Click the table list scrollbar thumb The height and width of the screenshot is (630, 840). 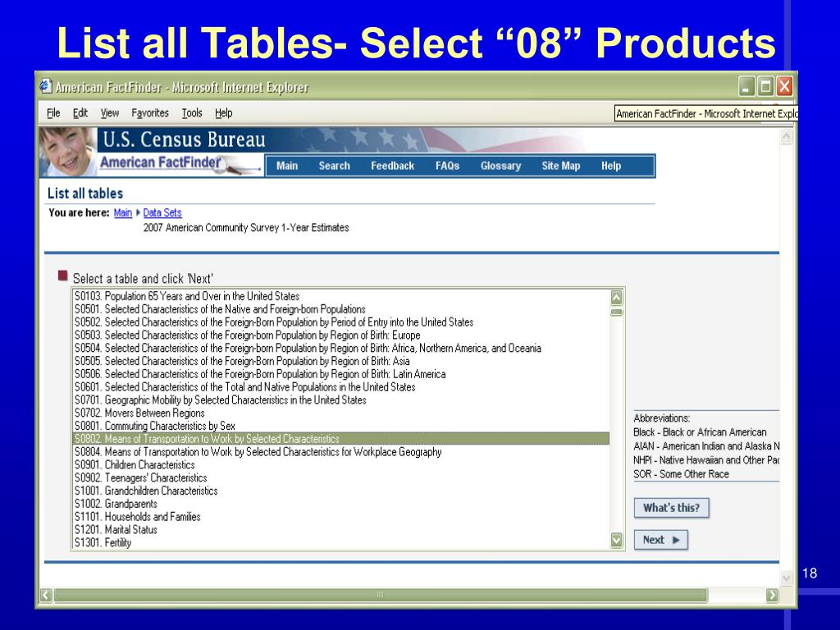617,313
